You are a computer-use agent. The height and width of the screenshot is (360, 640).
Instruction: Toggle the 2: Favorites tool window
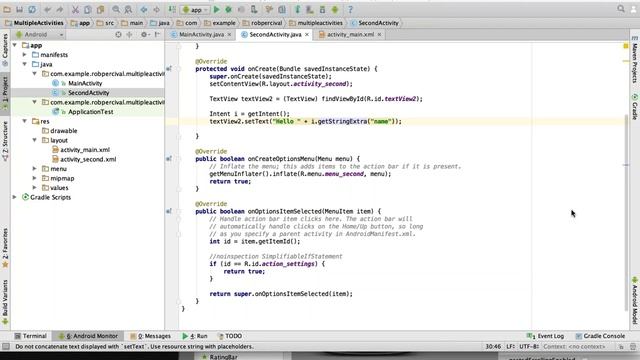pyautogui.click(x=5, y=247)
